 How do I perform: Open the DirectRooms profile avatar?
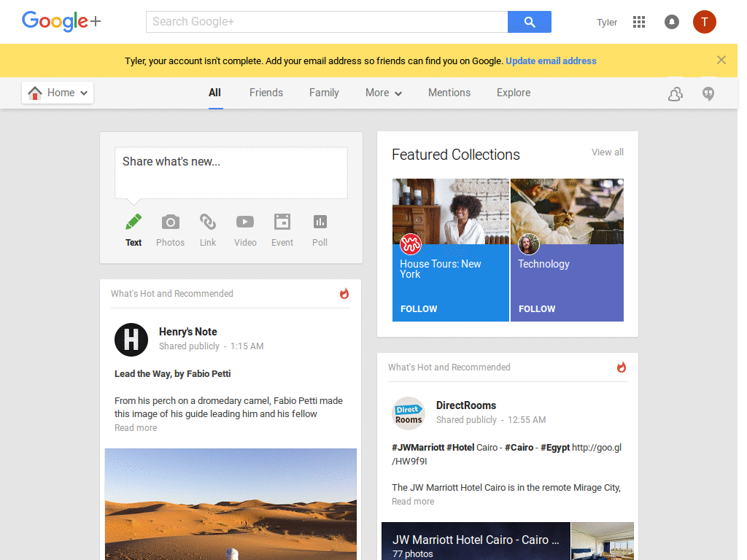coord(409,413)
